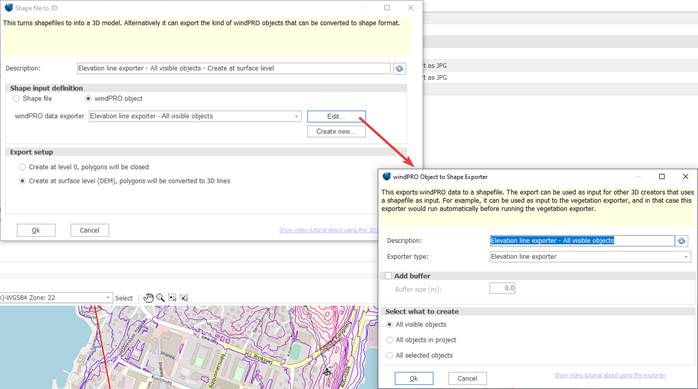Click the zoom-to-selection rectangle icon
This screenshot has height=389, width=698.
click(172, 298)
